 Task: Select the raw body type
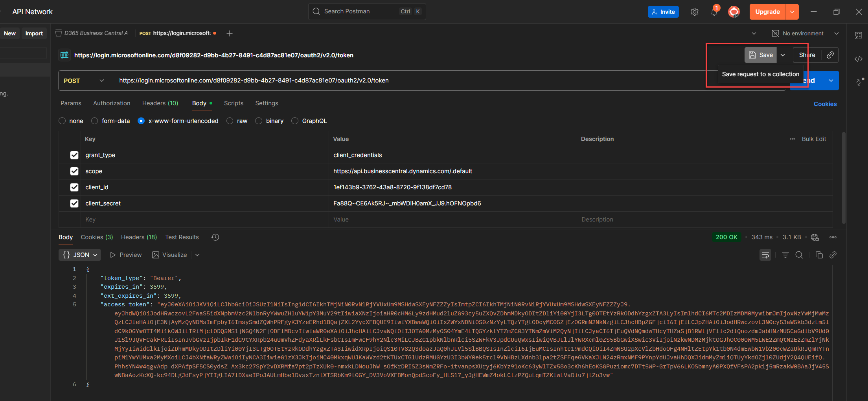pyautogui.click(x=230, y=121)
